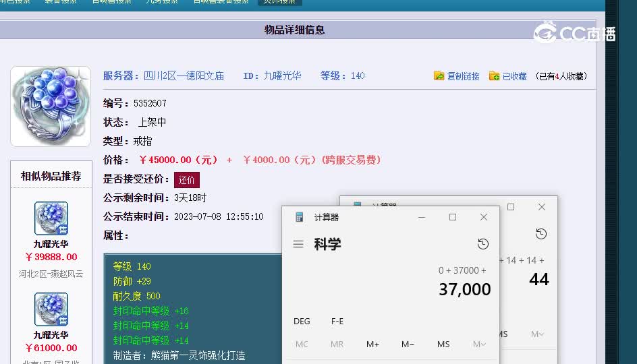This screenshot has width=637, height=364.
Task: Close the front calculator window
Action: 483,217
